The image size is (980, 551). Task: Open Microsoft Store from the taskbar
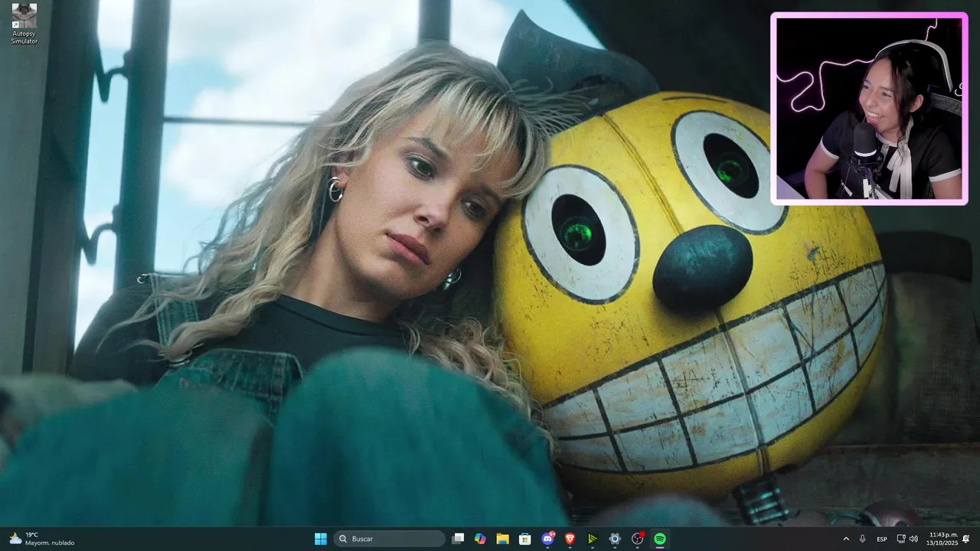point(524,539)
